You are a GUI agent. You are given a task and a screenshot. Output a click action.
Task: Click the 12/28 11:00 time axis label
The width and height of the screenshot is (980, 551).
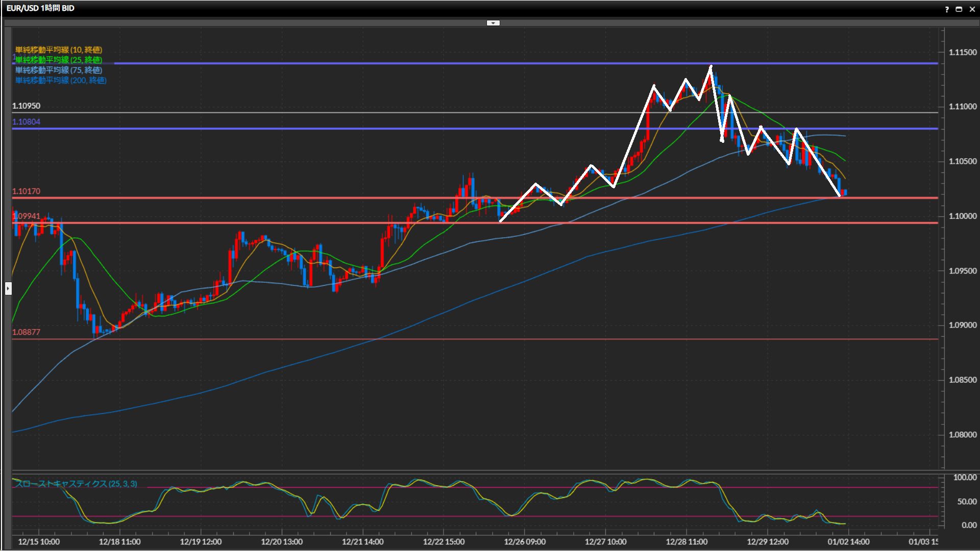687,542
